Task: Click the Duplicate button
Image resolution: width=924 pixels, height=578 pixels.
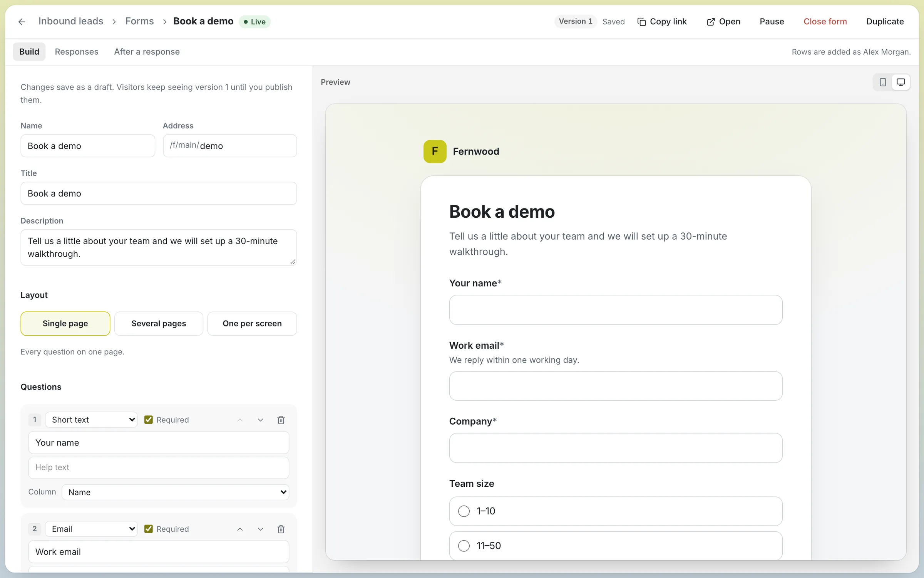Action: [885, 22]
